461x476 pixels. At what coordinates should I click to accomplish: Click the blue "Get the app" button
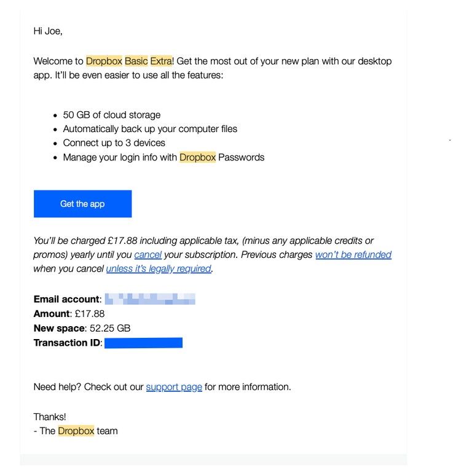point(82,204)
